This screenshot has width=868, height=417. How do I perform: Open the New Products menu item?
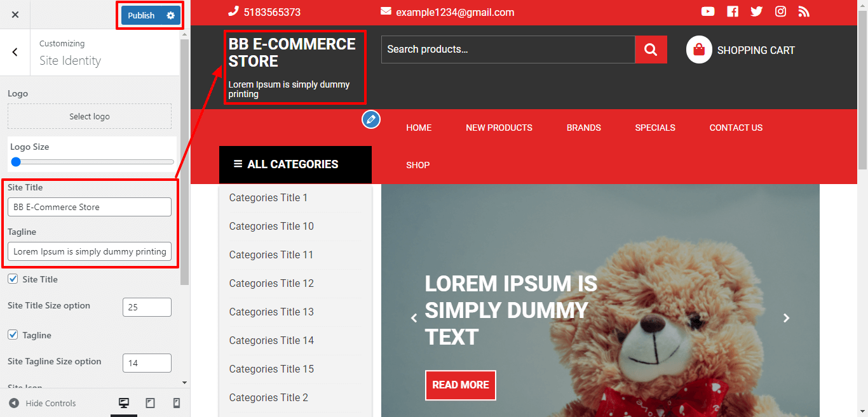click(499, 128)
